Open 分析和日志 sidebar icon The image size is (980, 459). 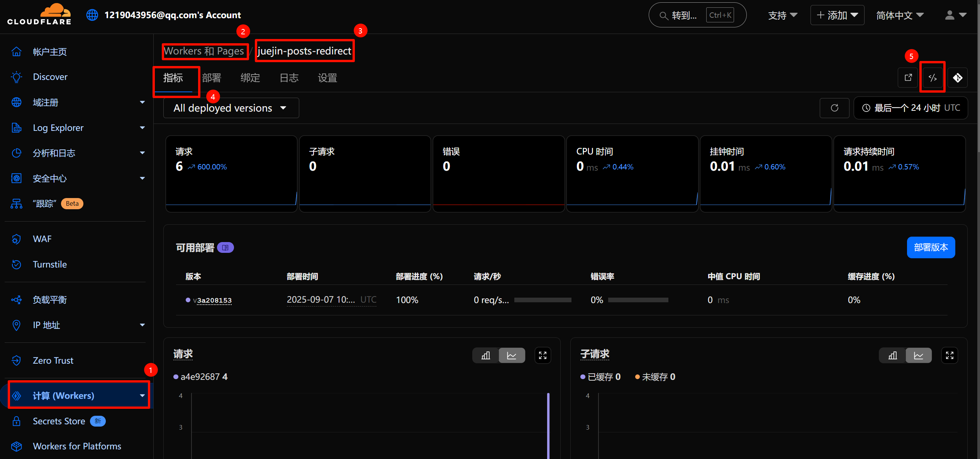click(16, 153)
